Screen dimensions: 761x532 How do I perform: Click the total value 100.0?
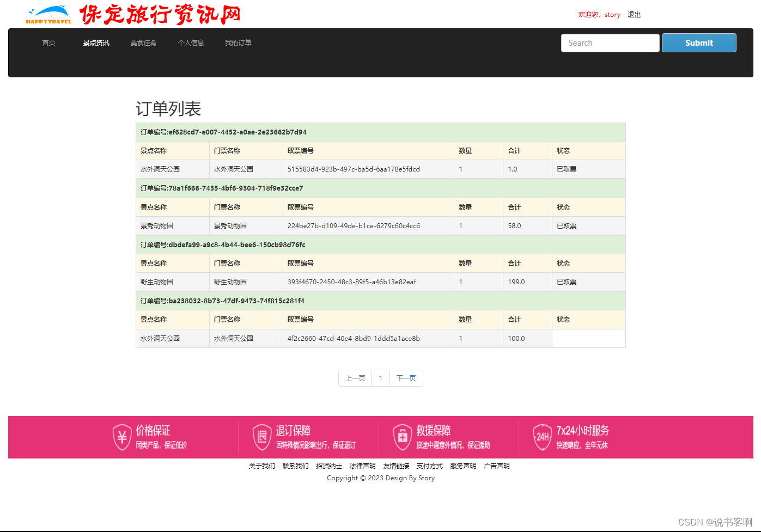pyautogui.click(x=516, y=339)
